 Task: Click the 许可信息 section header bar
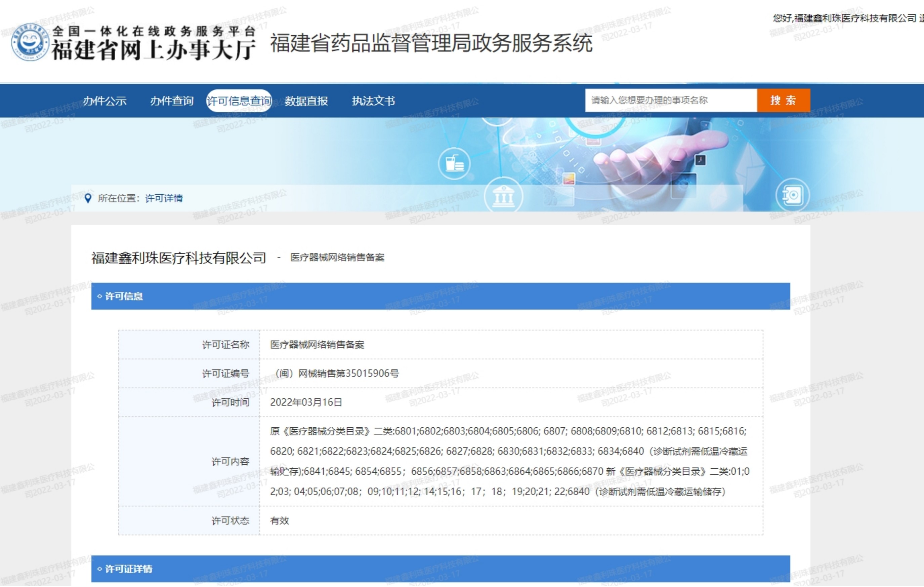point(440,297)
